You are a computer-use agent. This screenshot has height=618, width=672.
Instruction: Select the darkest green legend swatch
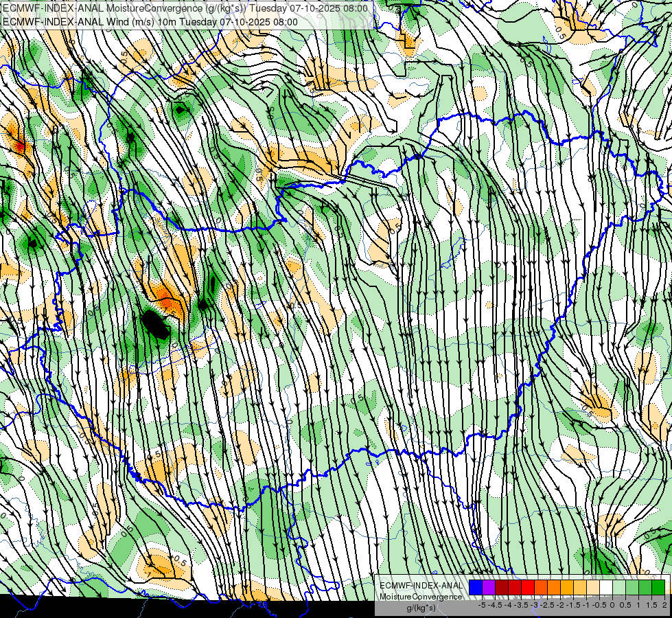tap(658, 588)
